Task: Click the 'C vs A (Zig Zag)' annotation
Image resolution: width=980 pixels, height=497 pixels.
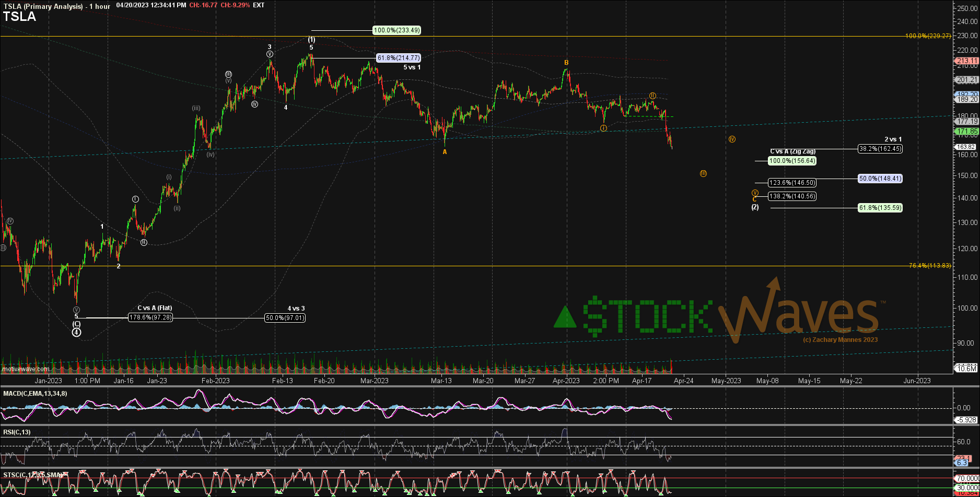Action: (x=792, y=151)
